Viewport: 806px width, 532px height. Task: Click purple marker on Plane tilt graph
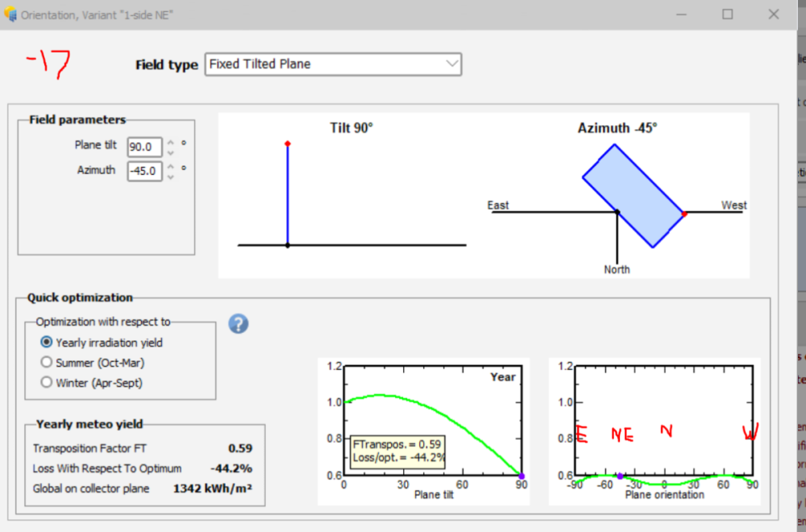pos(521,476)
